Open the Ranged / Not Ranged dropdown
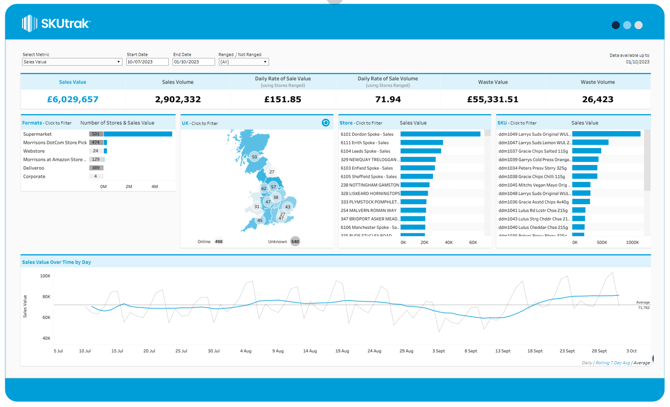This screenshot has width=670, height=407. click(243, 62)
